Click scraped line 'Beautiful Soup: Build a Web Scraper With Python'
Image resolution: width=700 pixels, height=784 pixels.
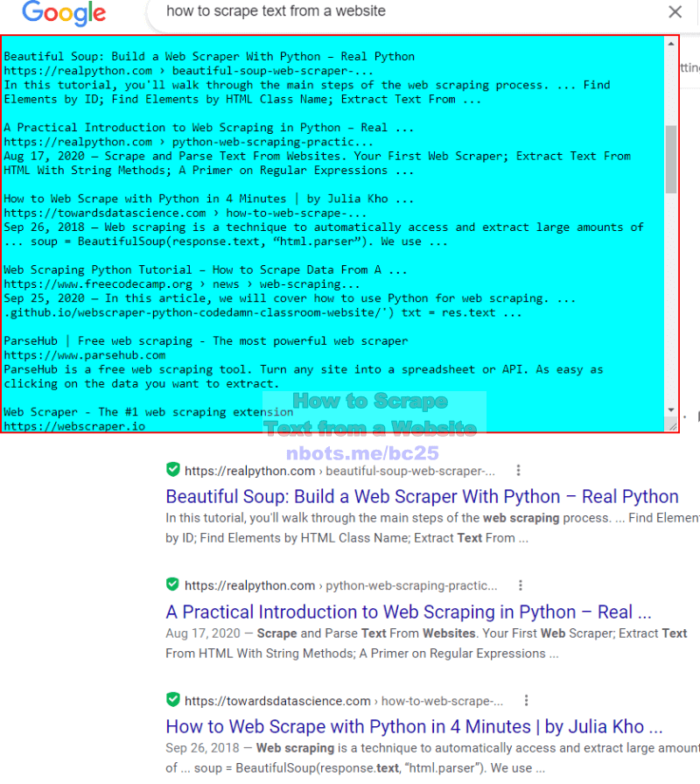[x=209, y=57]
